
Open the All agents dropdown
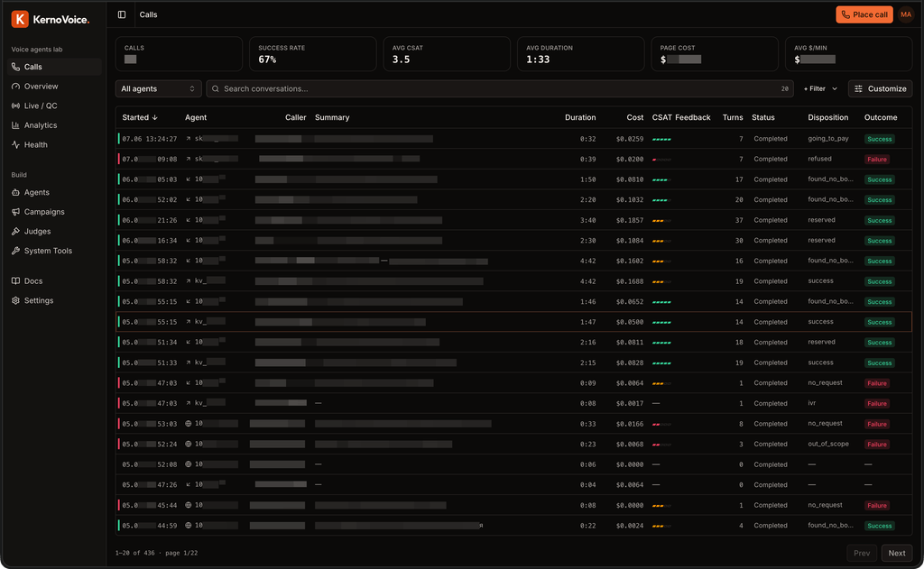click(158, 89)
